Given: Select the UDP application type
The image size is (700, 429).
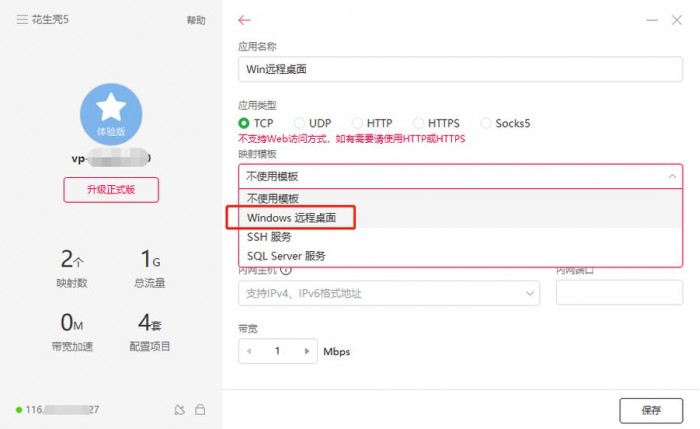Looking at the screenshot, I should tap(312, 123).
